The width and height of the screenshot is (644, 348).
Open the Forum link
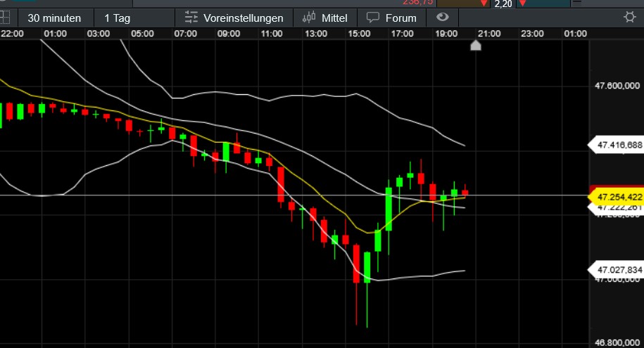[x=400, y=18]
